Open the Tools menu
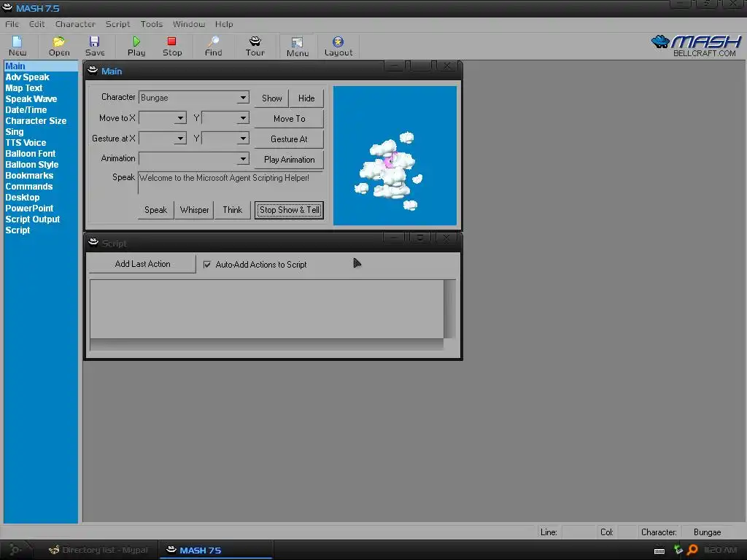The width and height of the screenshot is (747, 560). pyautogui.click(x=152, y=24)
